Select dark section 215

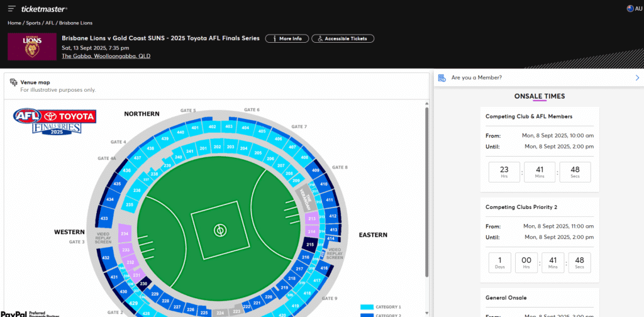click(x=310, y=244)
